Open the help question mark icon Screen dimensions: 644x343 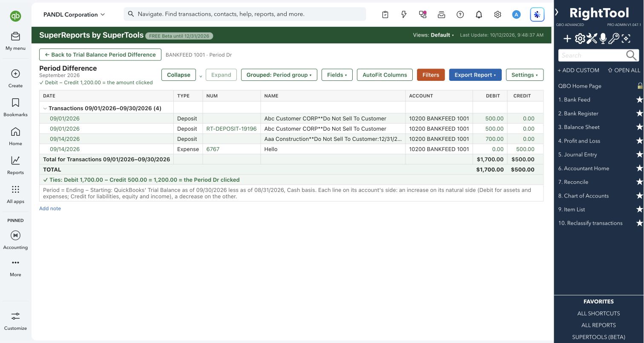coord(460,14)
